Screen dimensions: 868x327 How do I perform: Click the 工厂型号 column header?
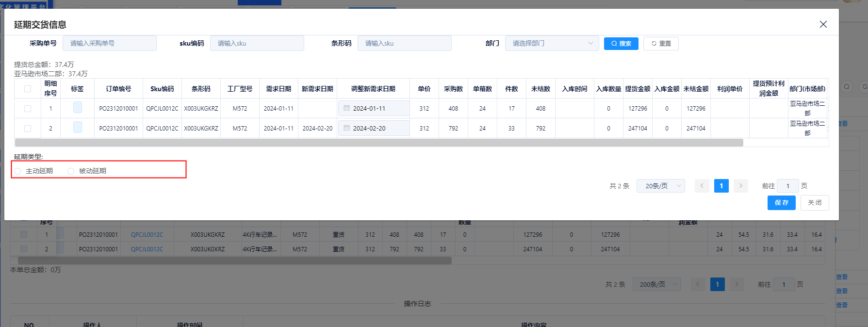coord(240,89)
